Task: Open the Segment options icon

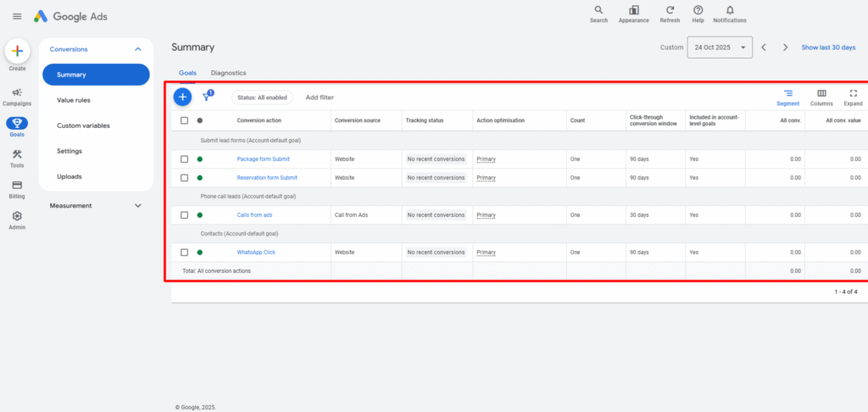Action: point(787,93)
